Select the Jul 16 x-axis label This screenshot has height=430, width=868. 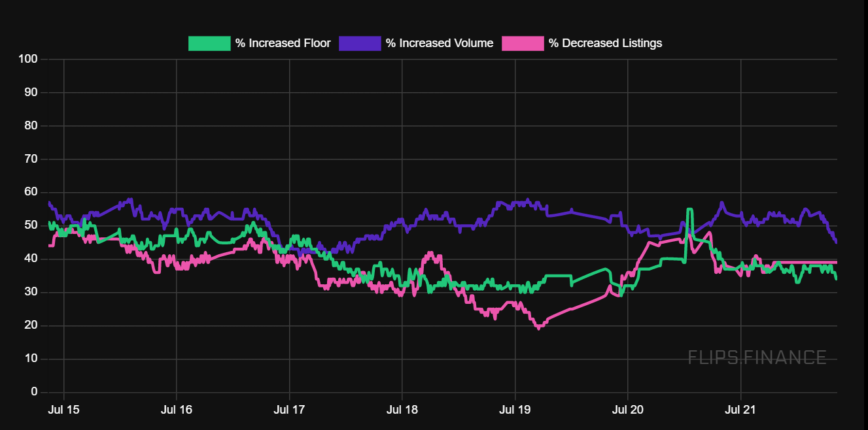click(177, 410)
